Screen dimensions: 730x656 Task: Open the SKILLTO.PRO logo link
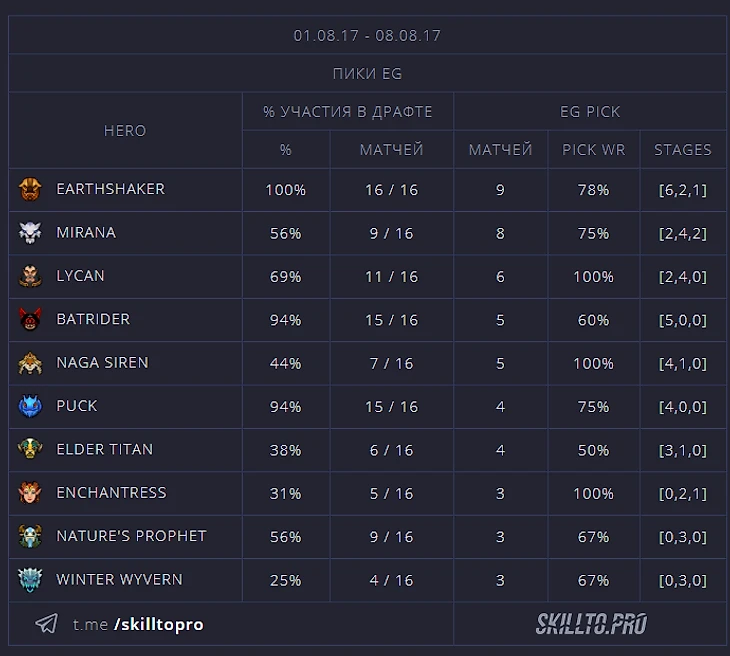click(590, 625)
